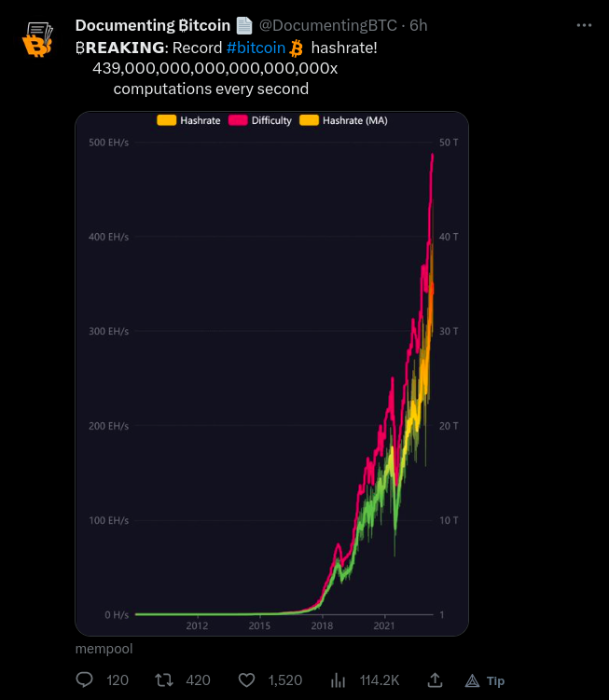Viewport: 609px width, 700px height.
Task: Open the hashrate chart image
Action: [271, 373]
